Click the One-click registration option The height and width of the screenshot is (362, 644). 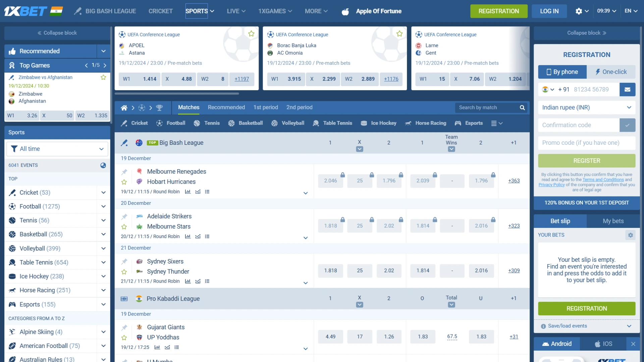pos(612,72)
